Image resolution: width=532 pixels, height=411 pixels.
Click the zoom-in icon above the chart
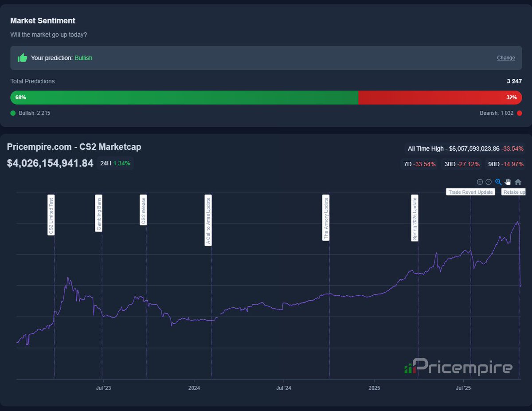pyautogui.click(x=480, y=182)
